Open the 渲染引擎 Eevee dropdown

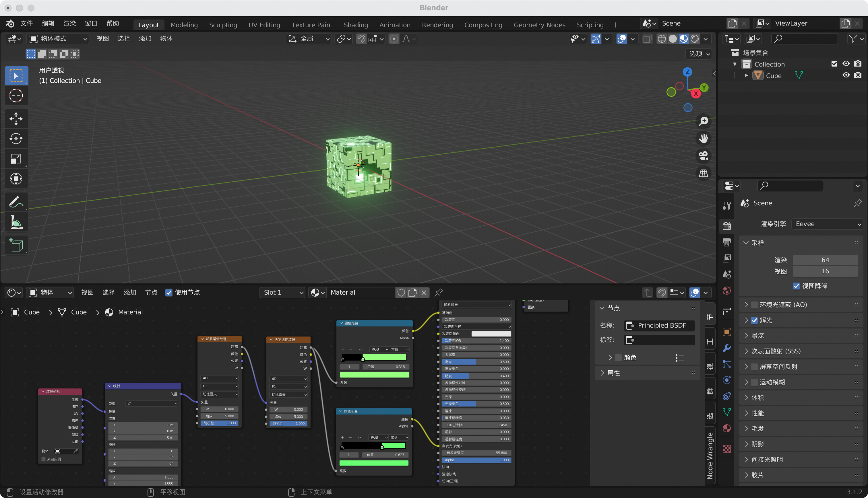click(x=827, y=224)
